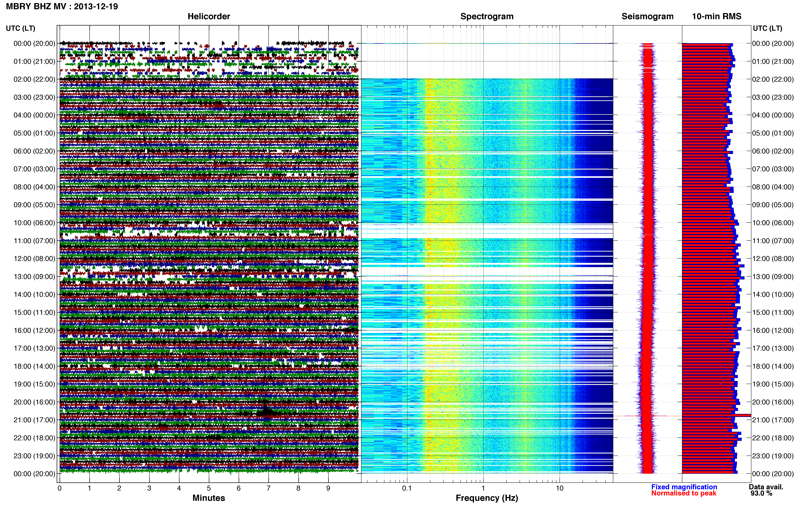Click left time label '13:00 (09:00)'
The image size is (812, 508).
pyautogui.click(x=34, y=277)
